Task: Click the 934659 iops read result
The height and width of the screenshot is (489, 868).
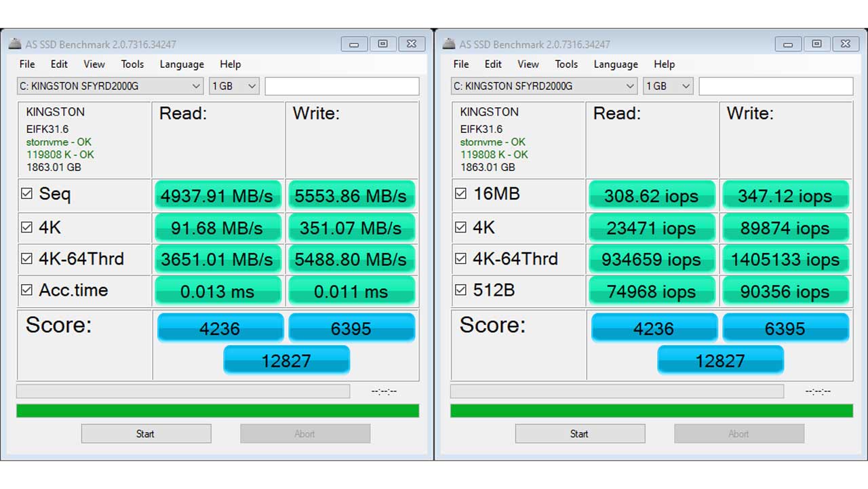Action: [x=652, y=259]
